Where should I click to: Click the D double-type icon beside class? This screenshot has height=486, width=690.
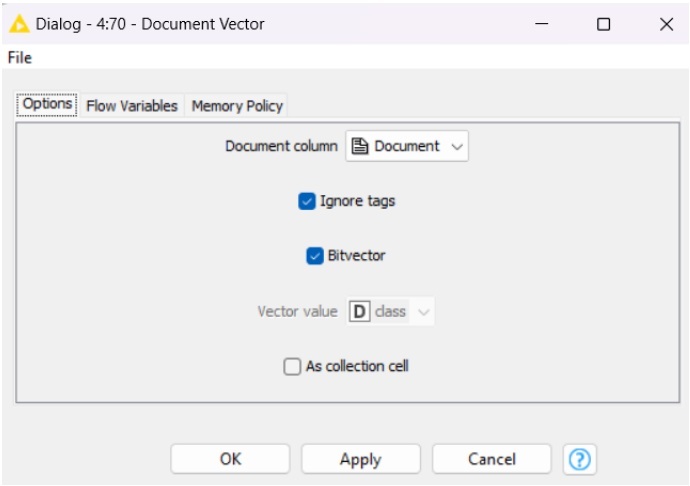[x=360, y=311]
